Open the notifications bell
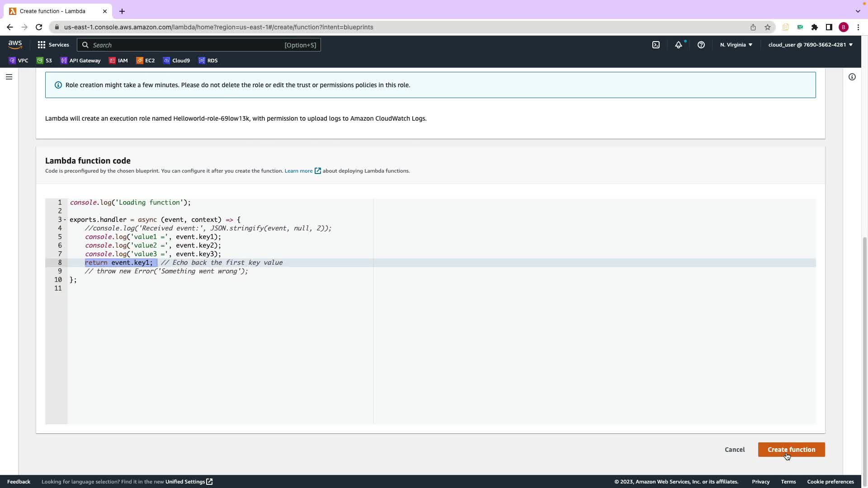Viewport: 868px width, 488px height. [x=679, y=45]
